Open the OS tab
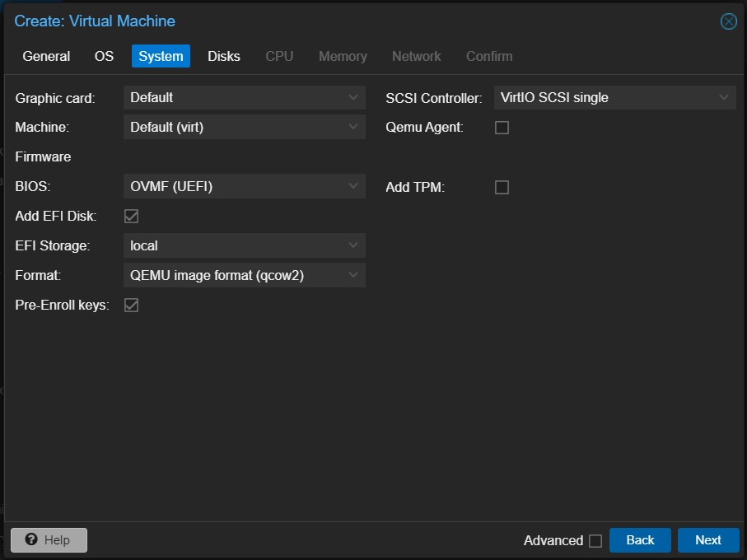 tap(104, 56)
